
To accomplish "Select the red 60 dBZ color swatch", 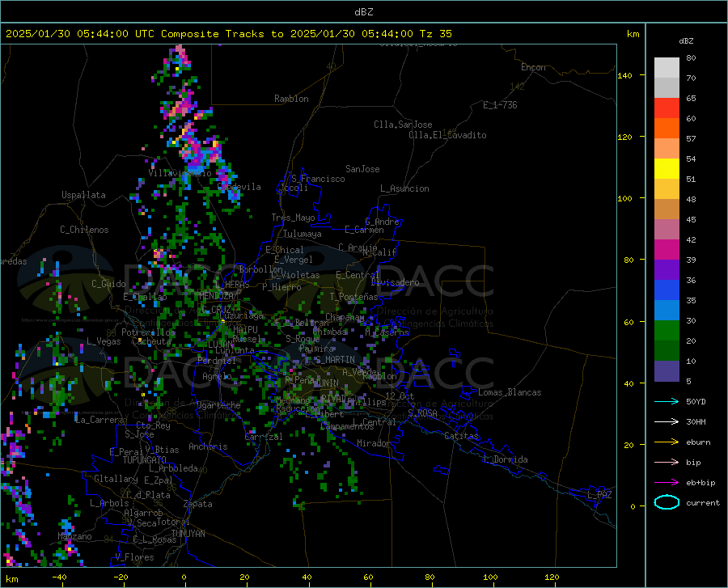I will pos(667,108).
